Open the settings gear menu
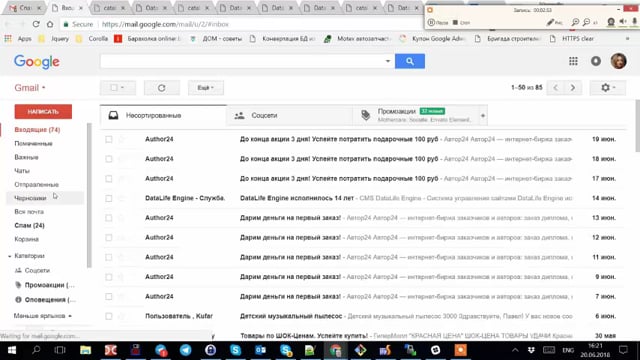 tap(607, 88)
